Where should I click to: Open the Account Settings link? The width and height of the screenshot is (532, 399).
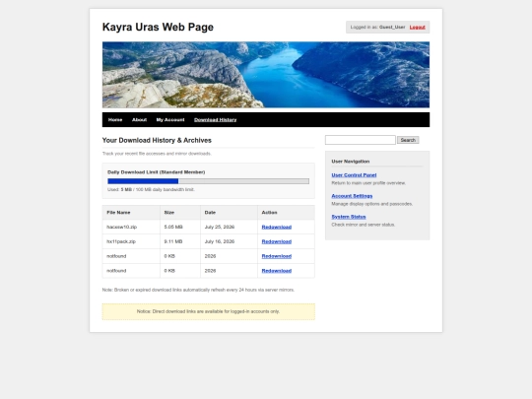click(x=352, y=196)
